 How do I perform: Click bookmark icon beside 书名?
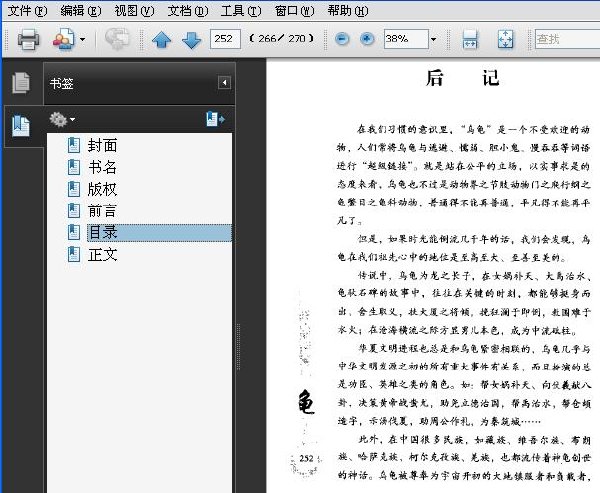[x=74, y=167]
